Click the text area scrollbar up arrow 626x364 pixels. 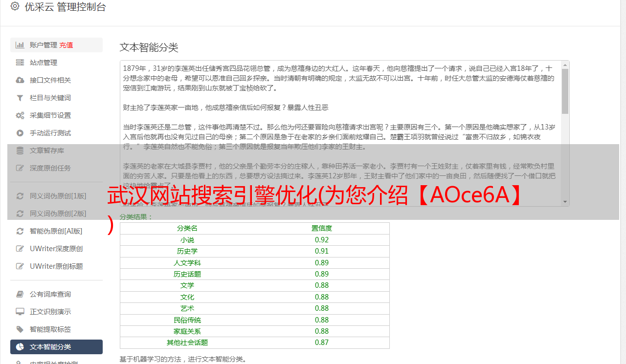click(x=565, y=64)
